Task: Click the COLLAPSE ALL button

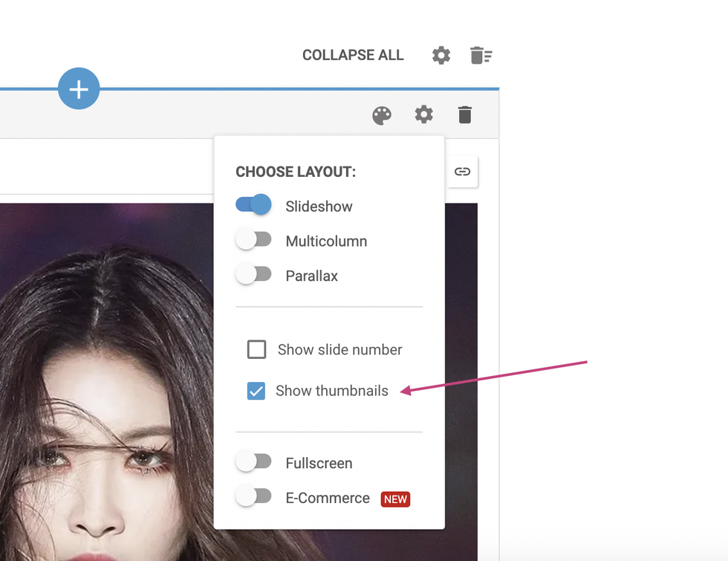Action: click(353, 56)
